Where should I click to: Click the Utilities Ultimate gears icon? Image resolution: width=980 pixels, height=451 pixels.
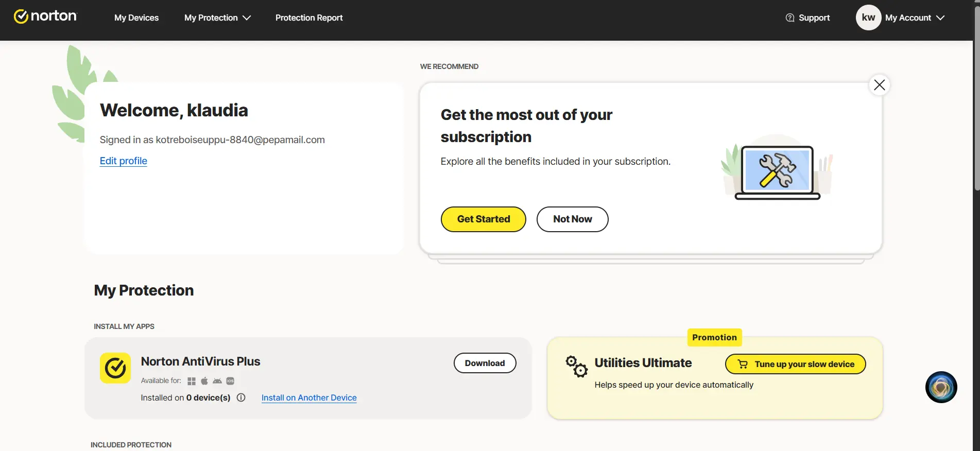(576, 367)
